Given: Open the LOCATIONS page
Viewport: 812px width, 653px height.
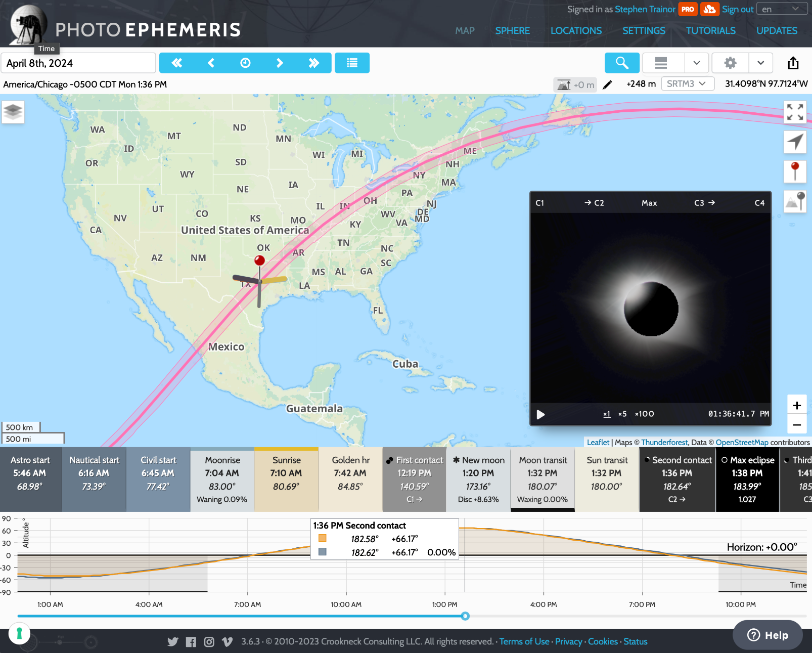Looking at the screenshot, I should click(x=576, y=31).
